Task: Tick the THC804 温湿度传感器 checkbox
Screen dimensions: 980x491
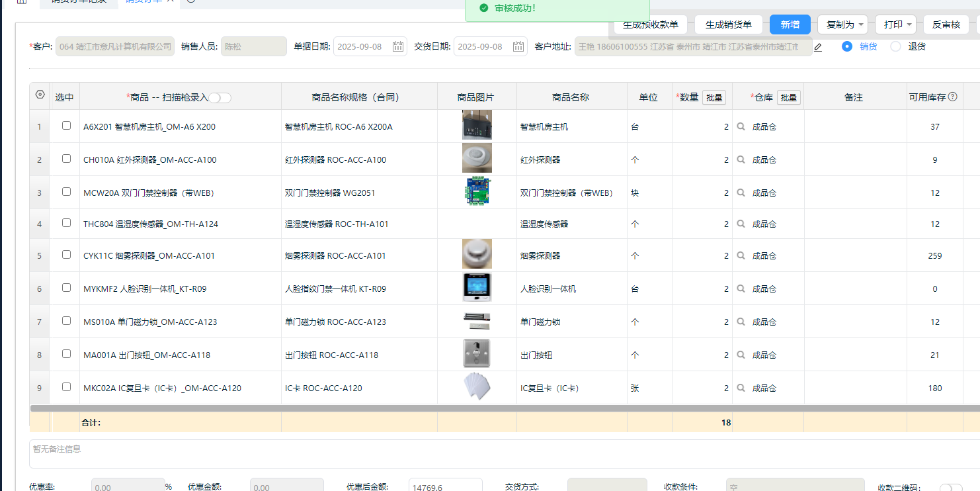Action: pos(66,222)
